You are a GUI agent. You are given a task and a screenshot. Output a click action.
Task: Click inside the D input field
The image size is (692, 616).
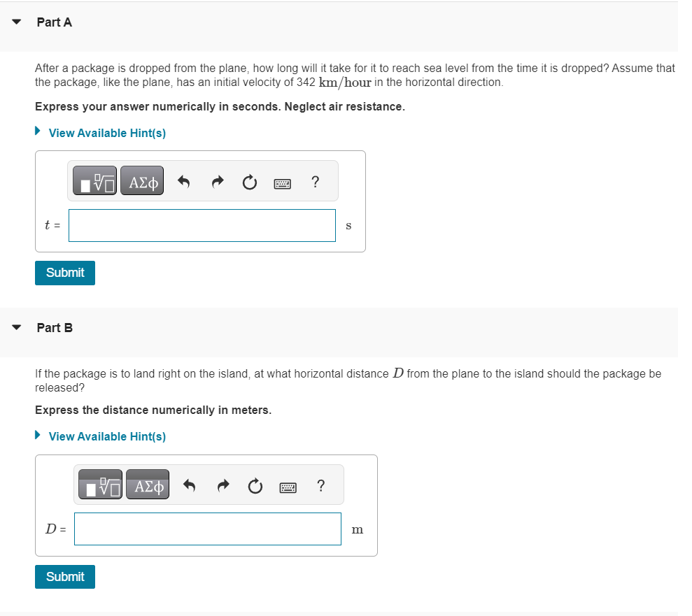(x=207, y=529)
